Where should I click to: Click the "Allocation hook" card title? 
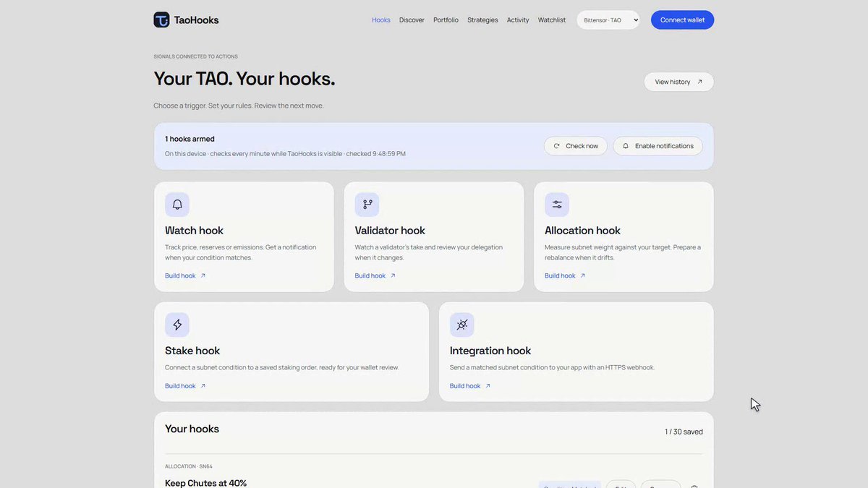[582, 231]
